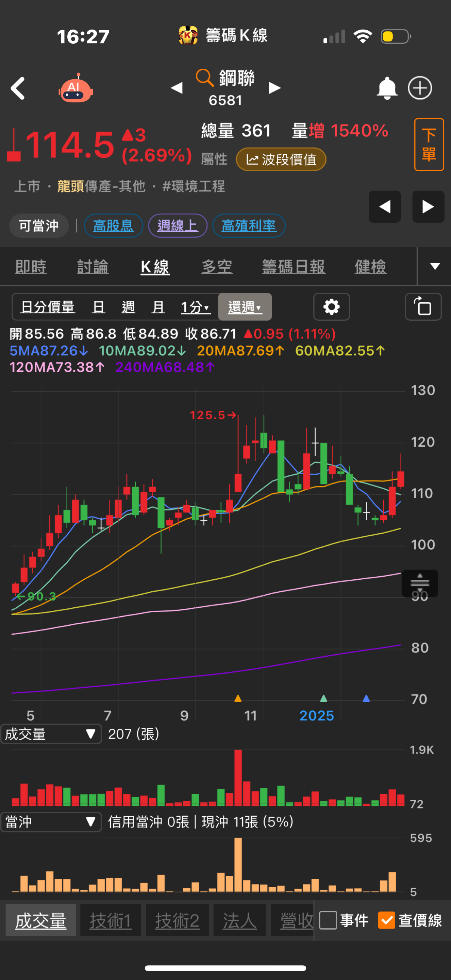Tap the black left arrow button

pos(384,207)
